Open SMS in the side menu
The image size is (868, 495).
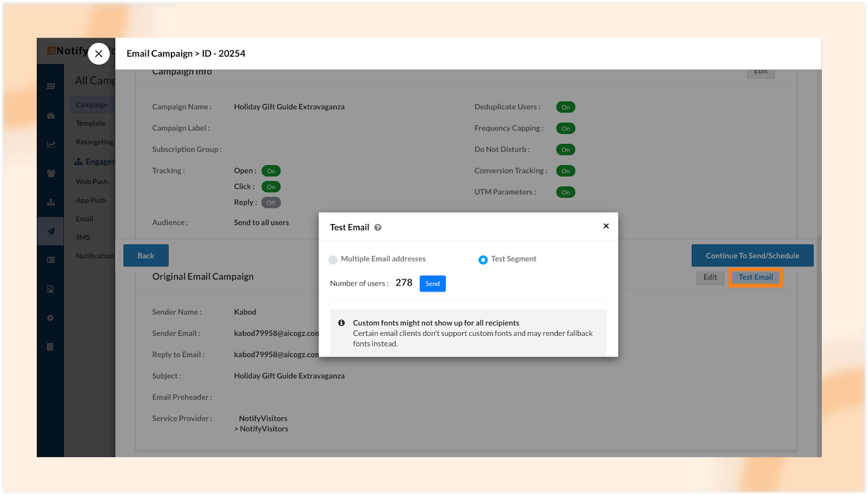(83, 237)
